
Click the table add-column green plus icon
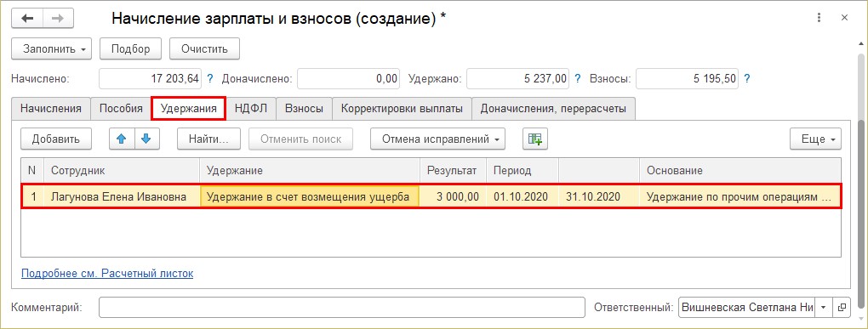[534, 139]
